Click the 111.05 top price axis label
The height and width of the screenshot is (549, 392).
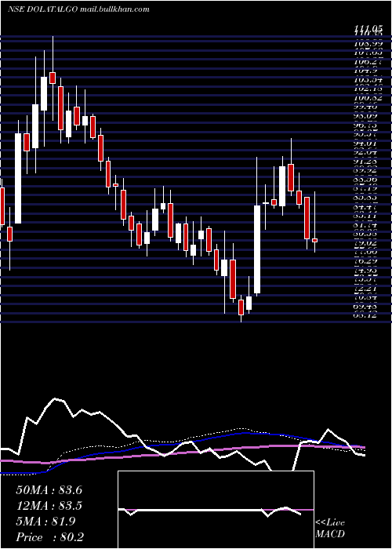[368, 30]
